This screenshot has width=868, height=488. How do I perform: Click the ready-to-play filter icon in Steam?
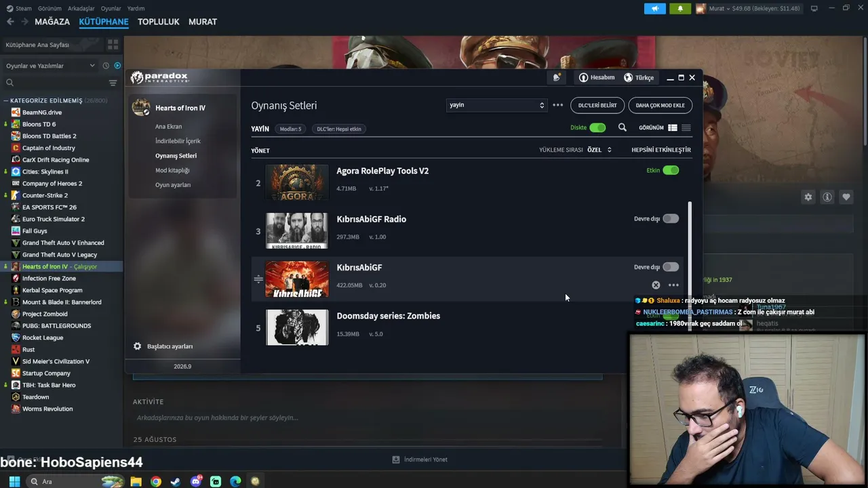pos(117,66)
